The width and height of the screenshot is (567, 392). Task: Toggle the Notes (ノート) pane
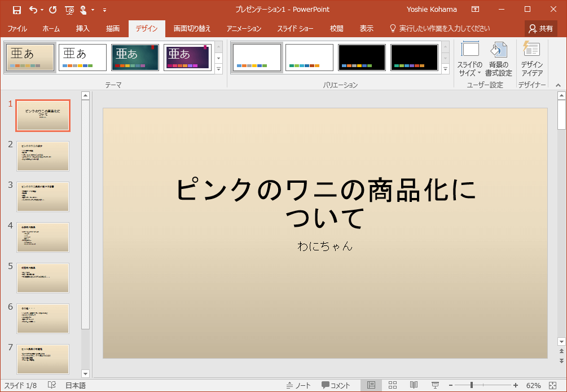point(298,385)
